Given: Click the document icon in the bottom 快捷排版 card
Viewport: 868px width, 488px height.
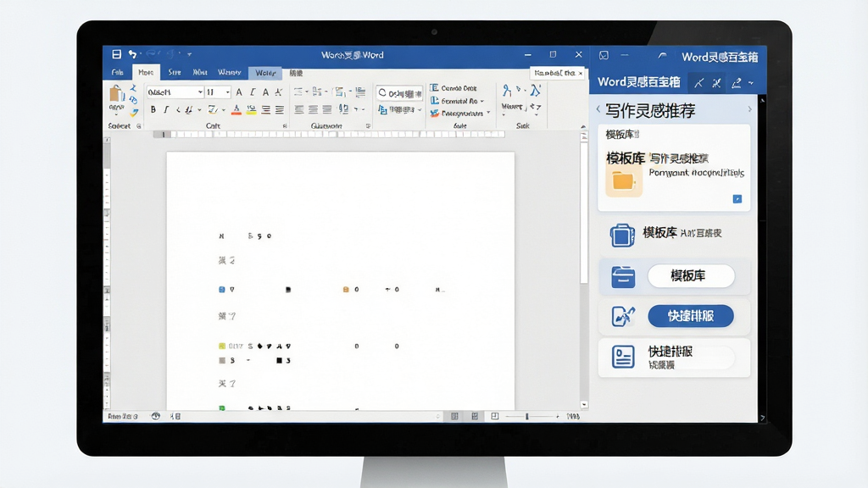Looking at the screenshot, I should click(x=623, y=357).
